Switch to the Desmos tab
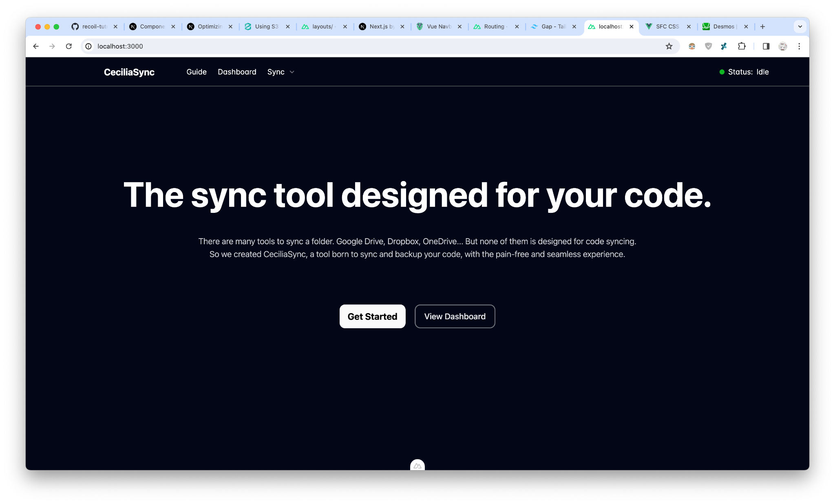 coord(722,27)
